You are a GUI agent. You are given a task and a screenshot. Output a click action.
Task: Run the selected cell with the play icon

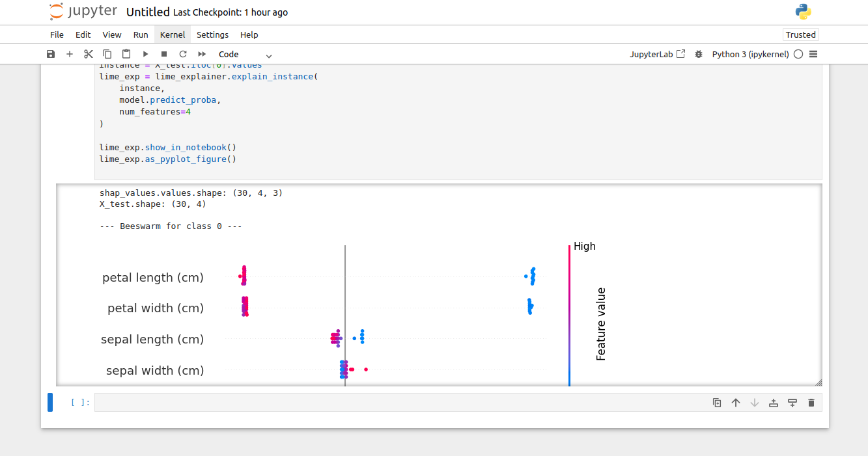point(145,54)
